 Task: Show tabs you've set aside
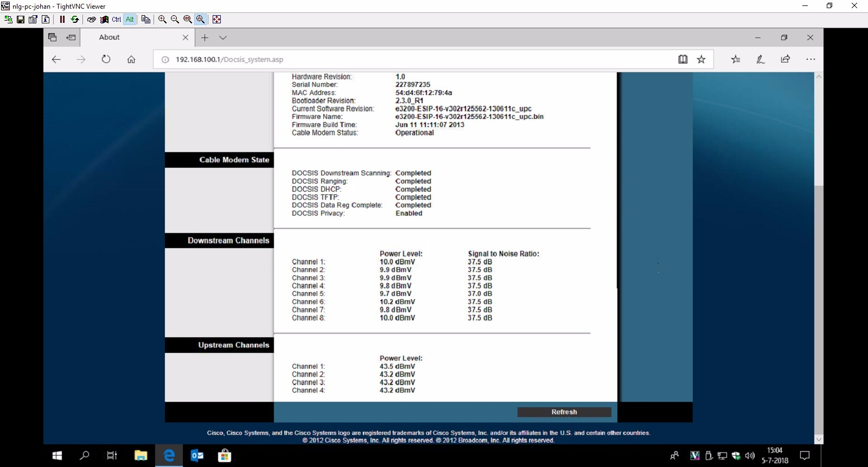(x=53, y=37)
